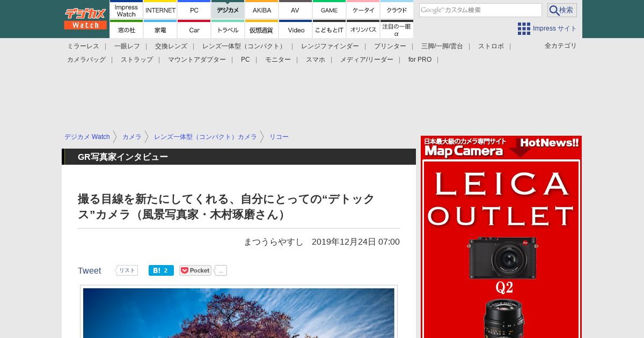Open 全カテゴリ link
644x338 pixels.
tap(561, 46)
